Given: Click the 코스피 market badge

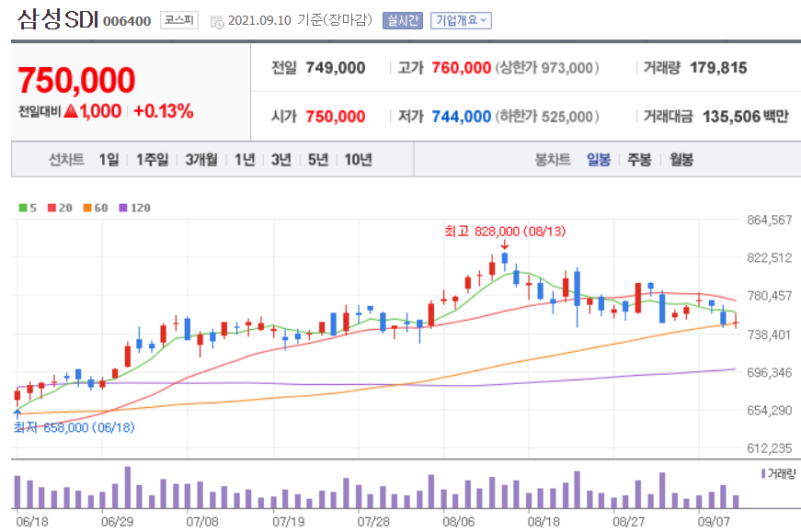Looking at the screenshot, I should 179,20.
